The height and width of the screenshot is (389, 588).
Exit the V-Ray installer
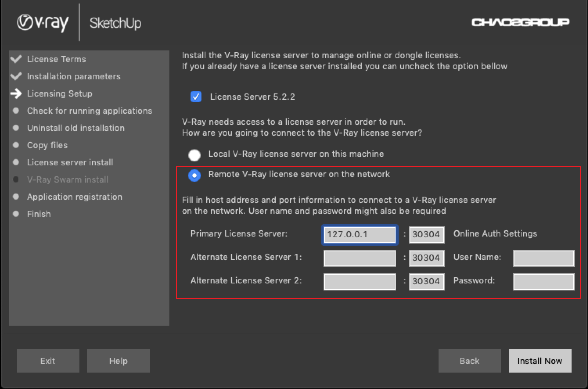coord(48,361)
